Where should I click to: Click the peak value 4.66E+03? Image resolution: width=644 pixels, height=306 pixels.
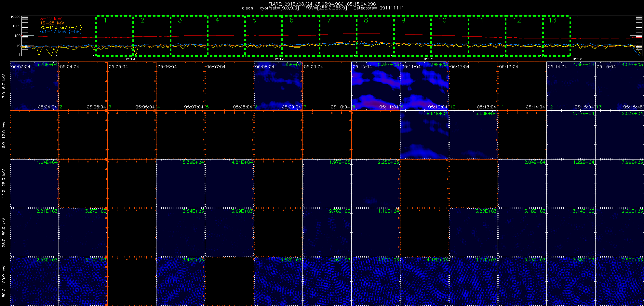pos(584,64)
